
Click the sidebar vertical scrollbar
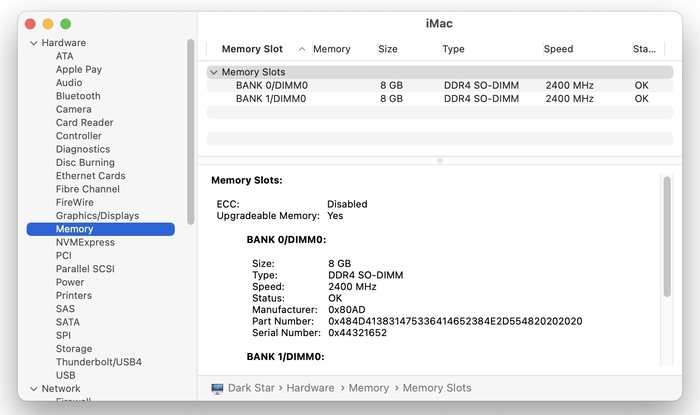pos(191,132)
